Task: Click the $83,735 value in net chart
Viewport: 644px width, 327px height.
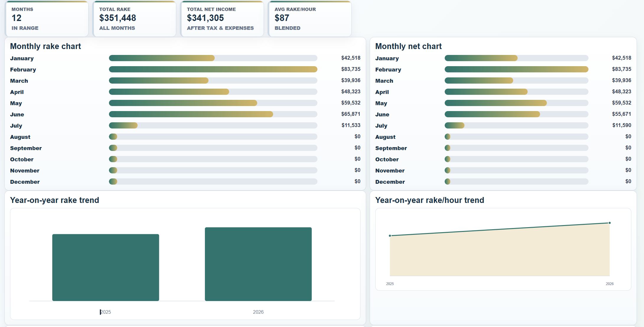Action: 622,69
